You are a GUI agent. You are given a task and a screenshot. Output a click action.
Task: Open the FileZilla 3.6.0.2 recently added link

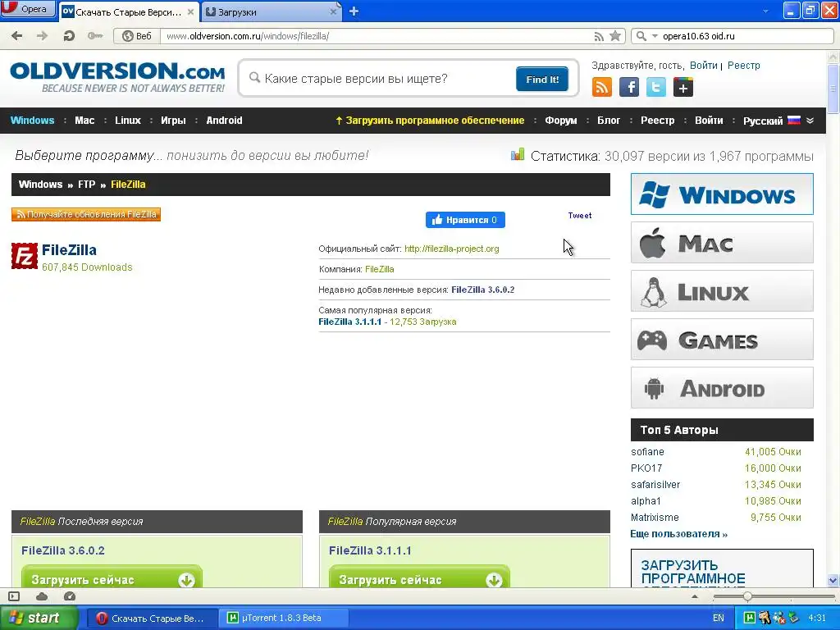pos(482,290)
